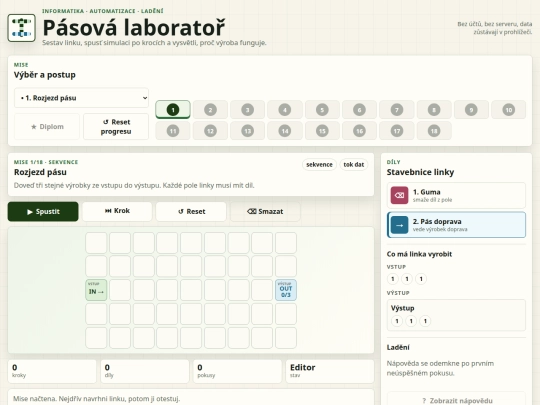Screen dimensions: 540x405
Task: Open the mission dropdown '1. Rozjezd pásu'
Action: [x=81, y=98]
